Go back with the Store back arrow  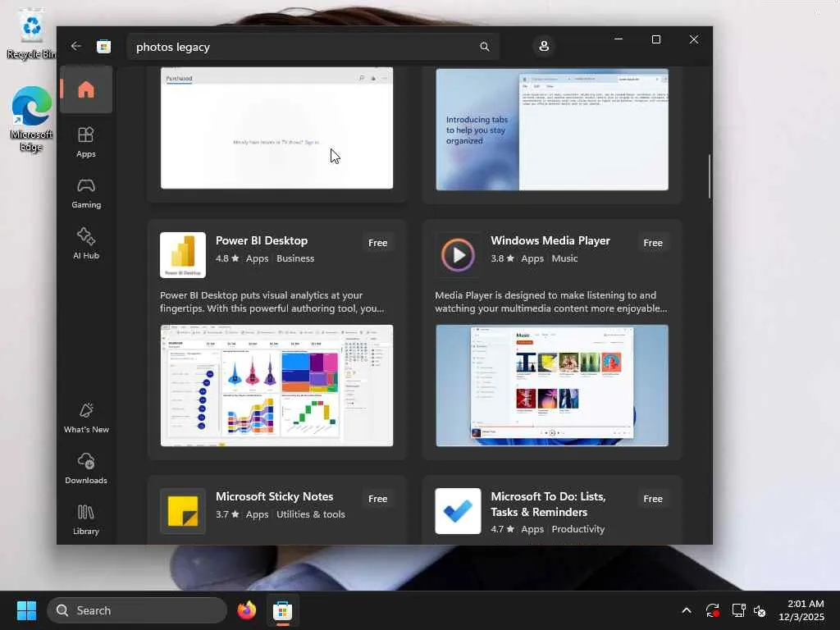pyautogui.click(x=76, y=46)
